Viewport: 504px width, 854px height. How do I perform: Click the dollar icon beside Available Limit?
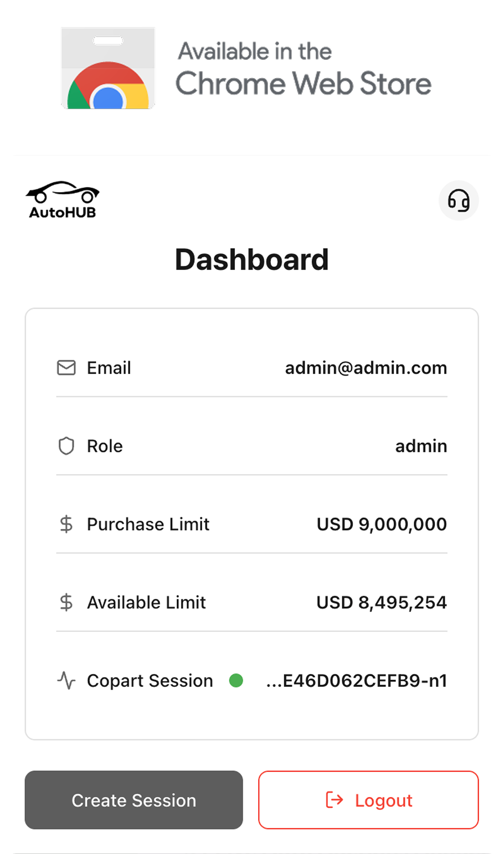coord(66,602)
